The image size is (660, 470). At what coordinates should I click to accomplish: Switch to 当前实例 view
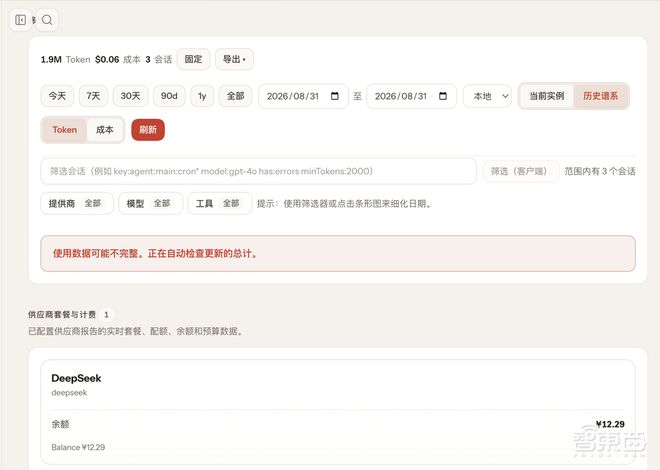(x=546, y=96)
